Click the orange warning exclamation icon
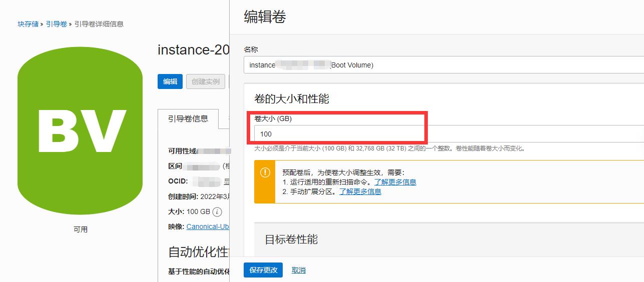Image resolution: width=644 pixels, height=282 pixels. pos(265,173)
